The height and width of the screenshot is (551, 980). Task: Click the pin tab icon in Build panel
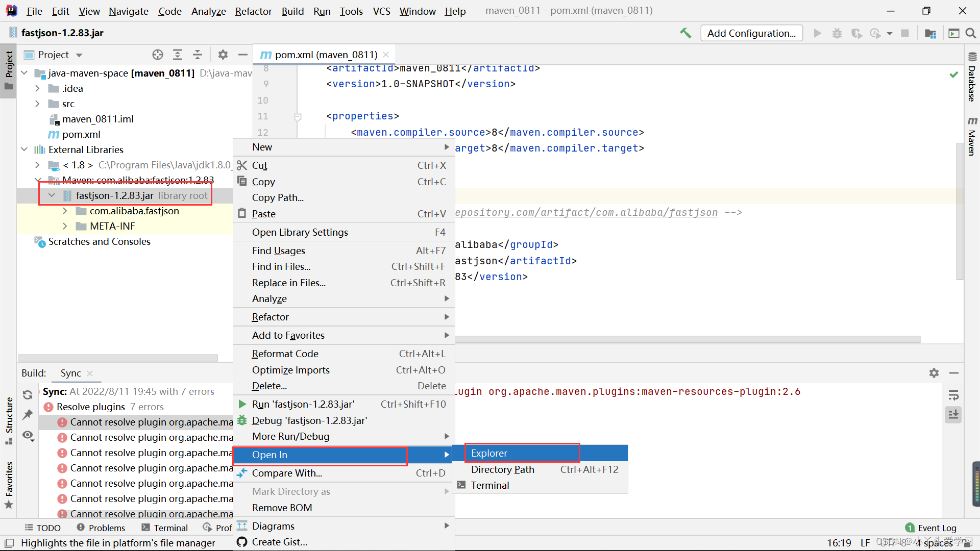tap(28, 414)
